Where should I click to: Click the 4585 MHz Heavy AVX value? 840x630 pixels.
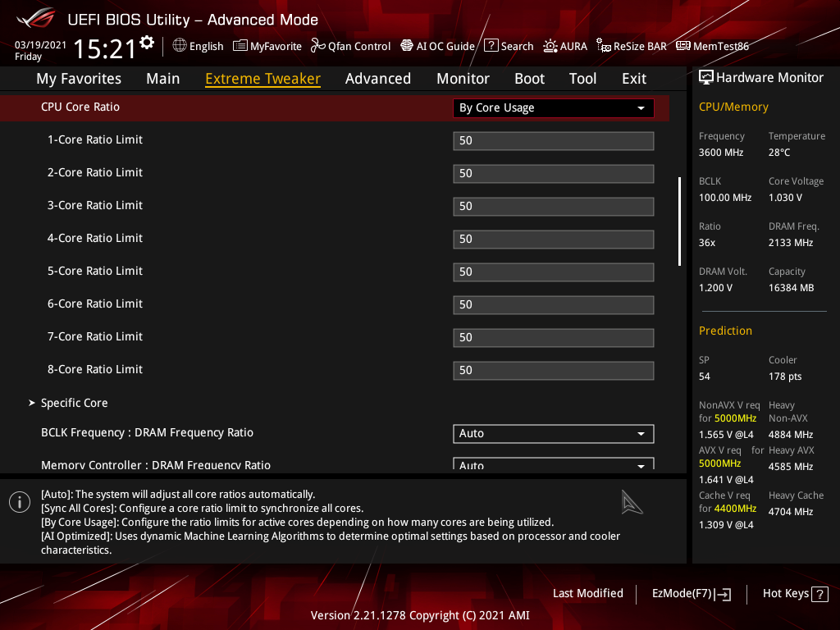[x=791, y=467]
